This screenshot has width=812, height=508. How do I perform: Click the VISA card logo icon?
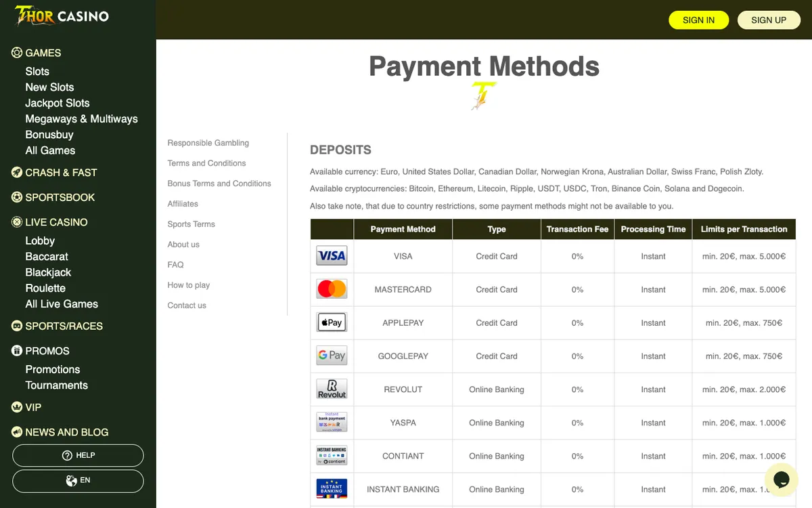click(x=332, y=256)
